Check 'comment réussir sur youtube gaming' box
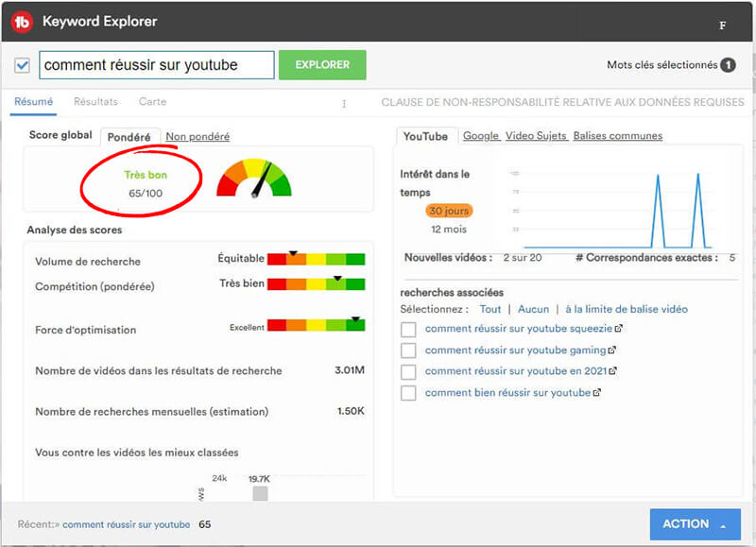This screenshot has width=756, height=547. pyautogui.click(x=408, y=350)
